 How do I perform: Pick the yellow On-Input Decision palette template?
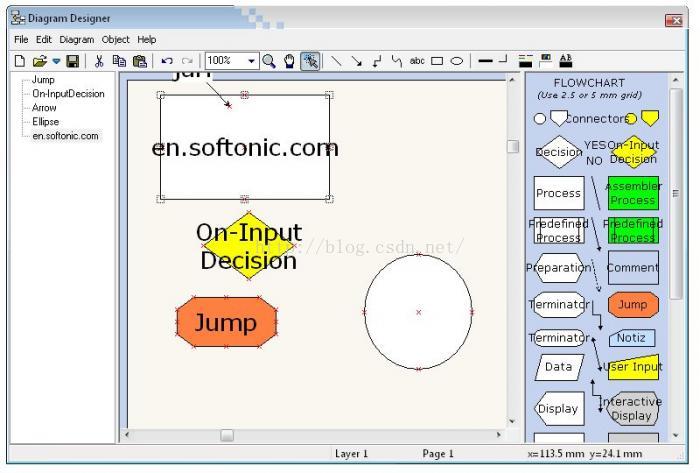click(633, 152)
